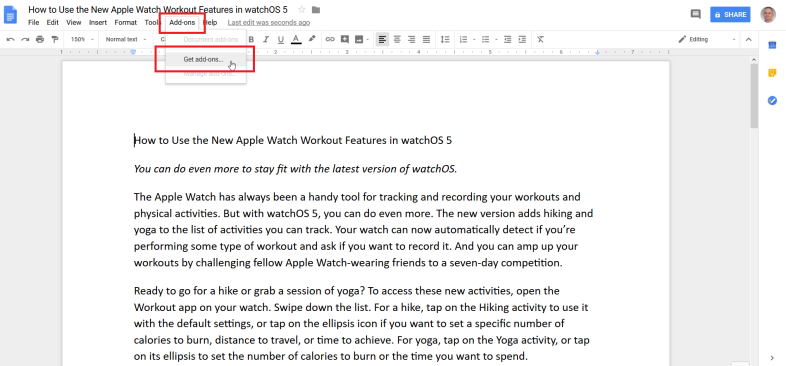Open Google Calendar in the side panel
Image resolution: width=786 pixels, height=366 pixels.
click(x=772, y=45)
